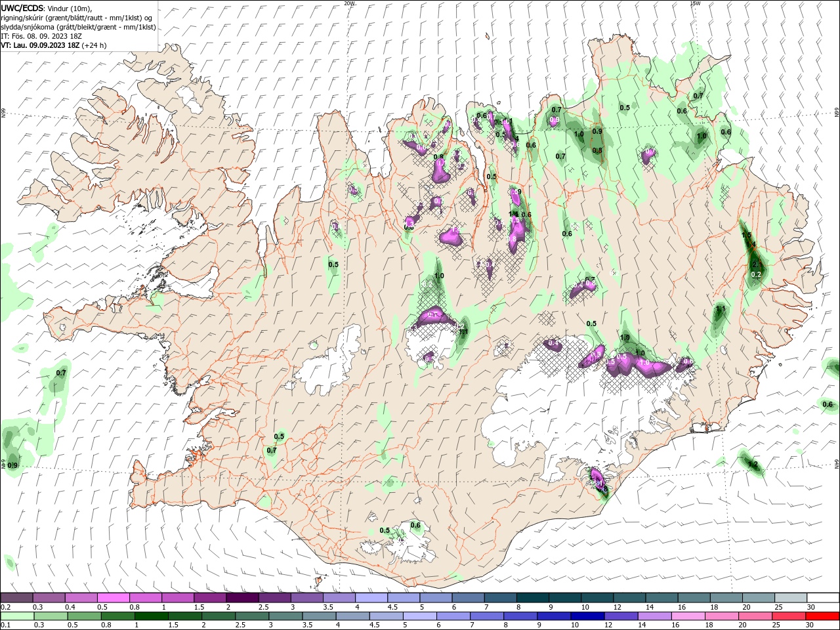Pick the light grey 25 snow legend swatch
This screenshot has height=630, width=840.
[790, 598]
